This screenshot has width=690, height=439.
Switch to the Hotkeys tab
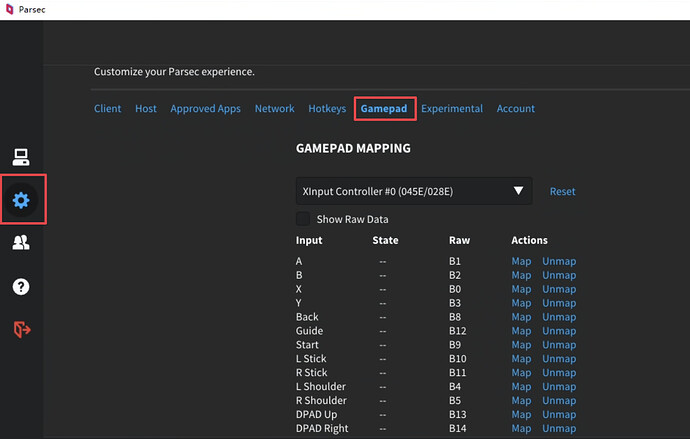pyautogui.click(x=327, y=109)
